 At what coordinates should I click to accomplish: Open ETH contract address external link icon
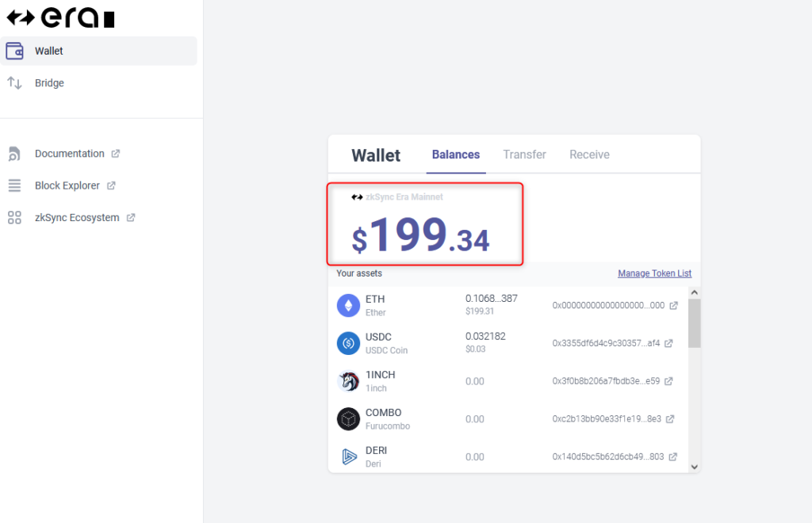coord(674,305)
